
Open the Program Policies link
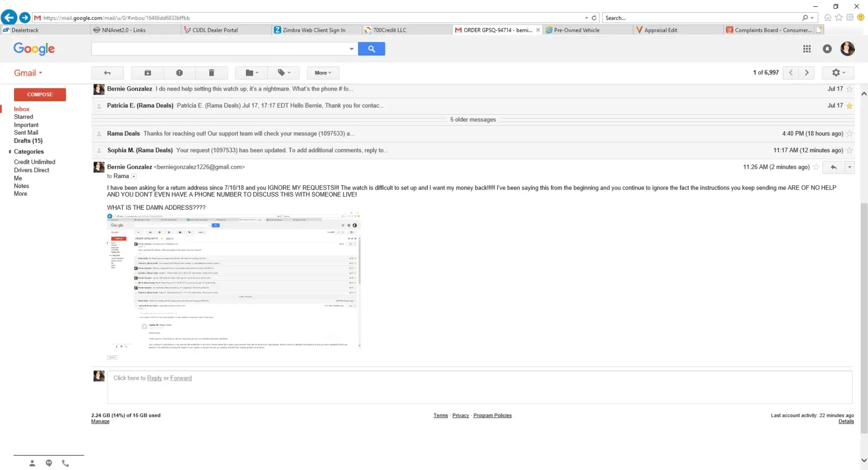tap(492, 416)
